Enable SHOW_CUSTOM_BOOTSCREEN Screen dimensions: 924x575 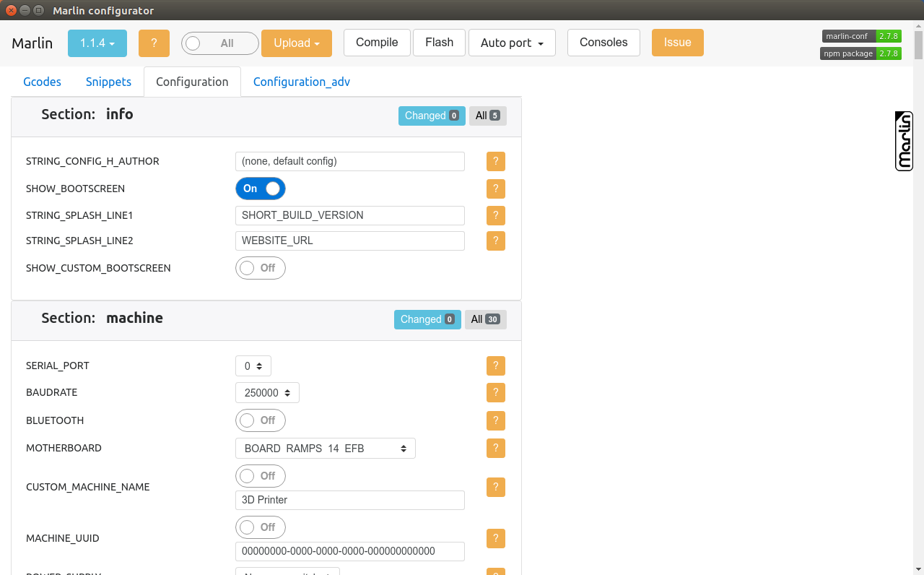[260, 268]
